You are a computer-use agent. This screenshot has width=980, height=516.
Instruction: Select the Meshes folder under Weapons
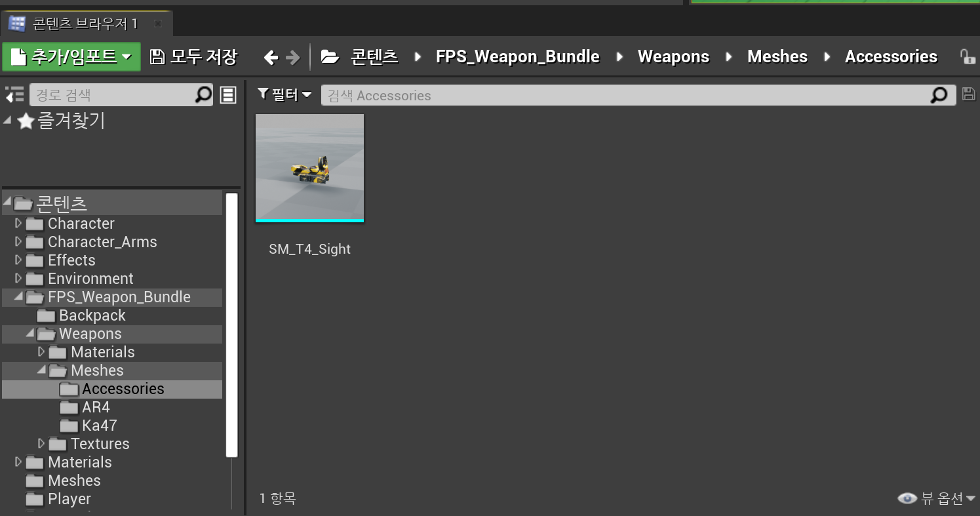(97, 370)
